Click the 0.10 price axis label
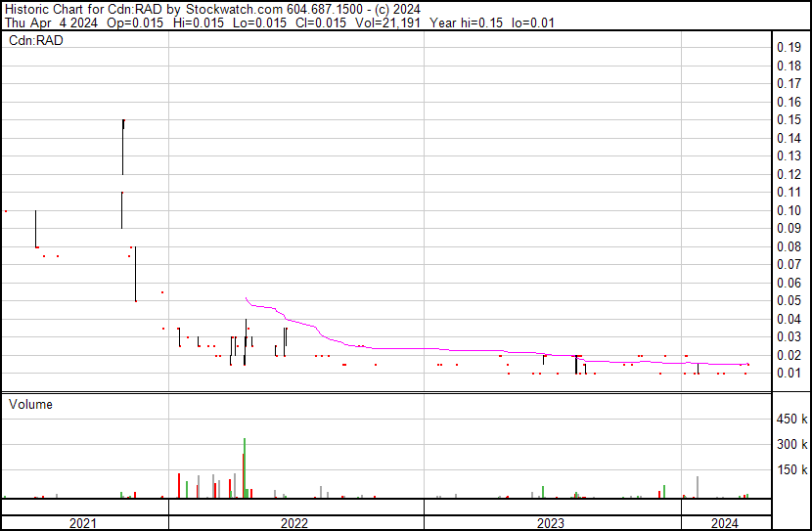This screenshot has width=812, height=531. pos(789,210)
